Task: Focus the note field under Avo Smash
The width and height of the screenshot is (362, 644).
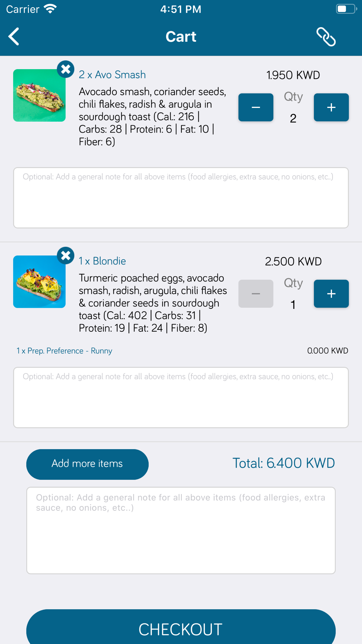Action: click(x=181, y=198)
